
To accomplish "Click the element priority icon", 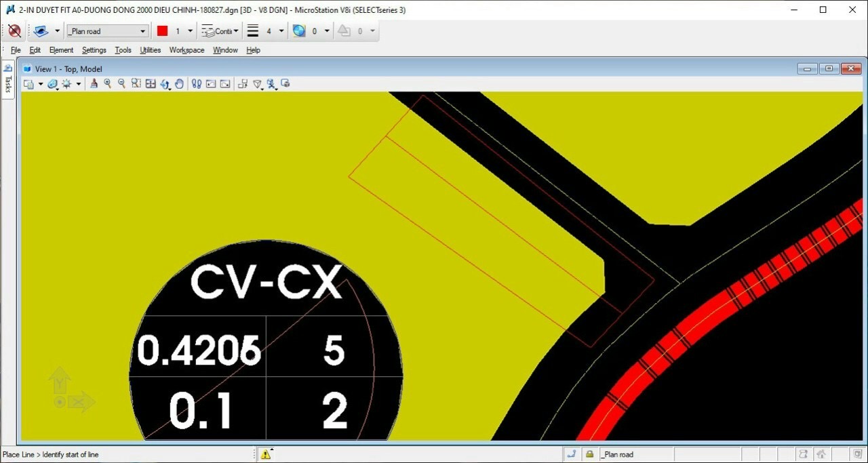I will [344, 31].
